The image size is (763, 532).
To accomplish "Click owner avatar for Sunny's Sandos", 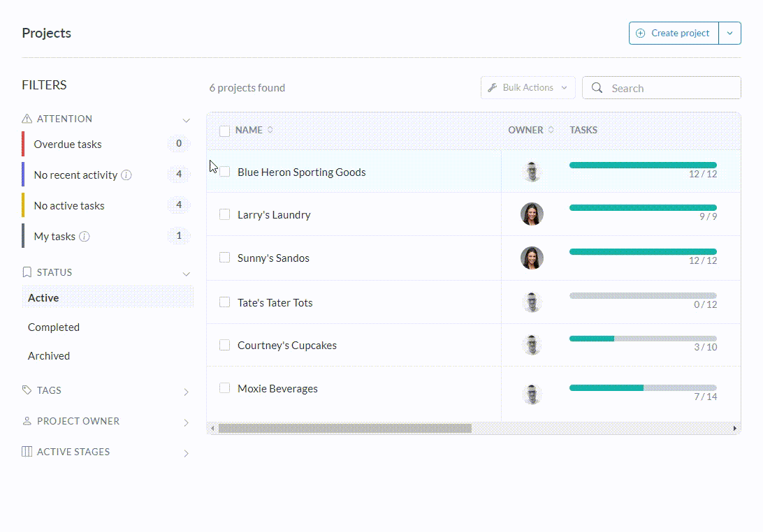I will tap(532, 258).
